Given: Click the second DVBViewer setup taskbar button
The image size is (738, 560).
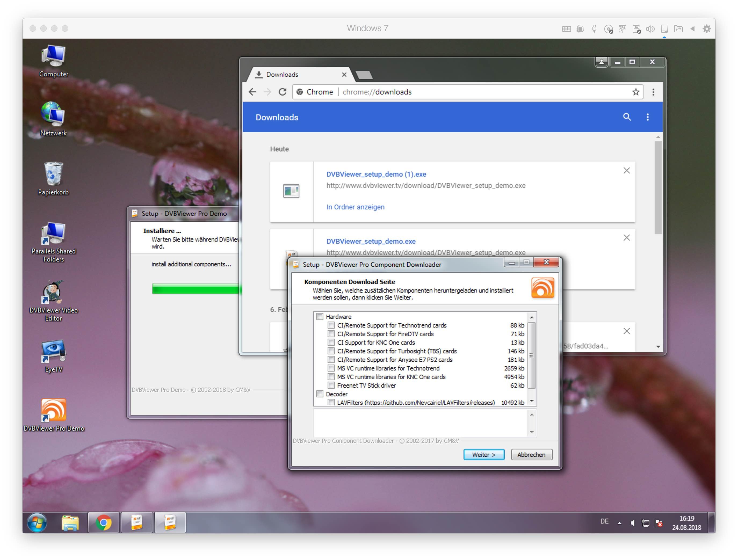Looking at the screenshot, I should [x=170, y=522].
